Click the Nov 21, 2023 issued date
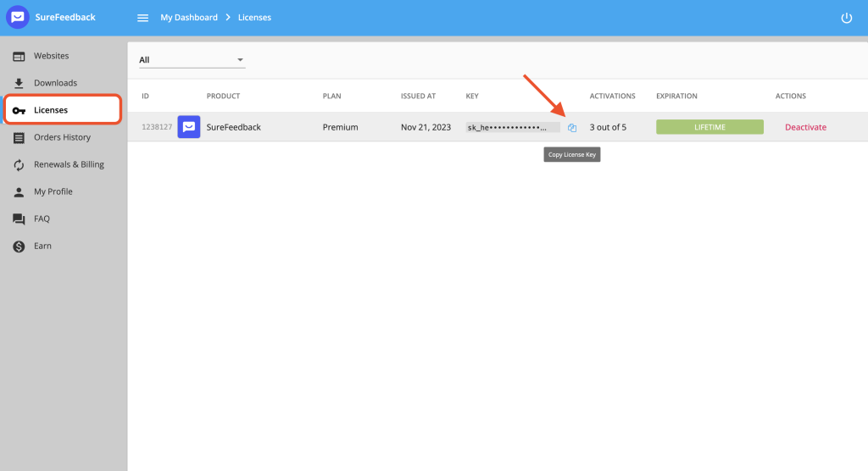Viewport: 868px width, 471px height. click(x=426, y=127)
